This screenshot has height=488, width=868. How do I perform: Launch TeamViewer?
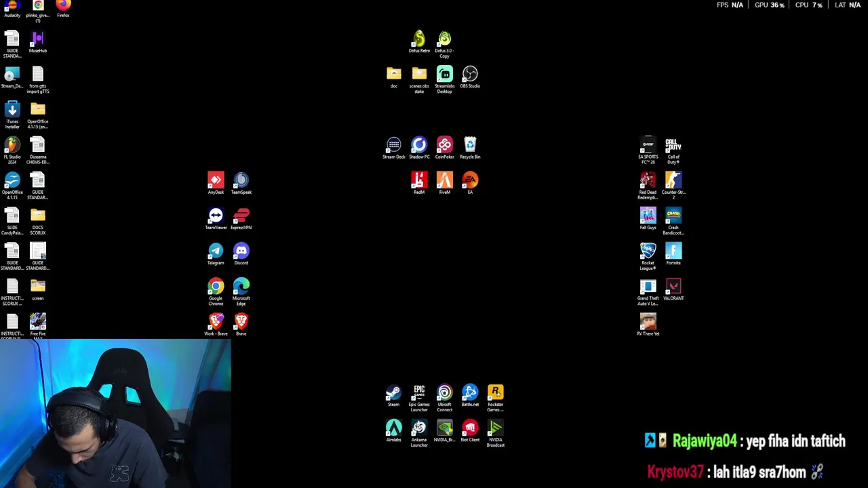pos(216,218)
